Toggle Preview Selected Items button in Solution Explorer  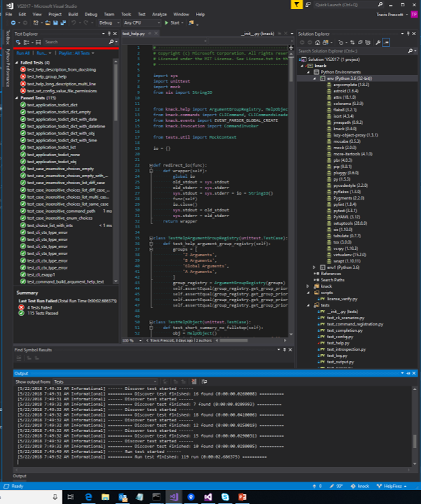tap(386, 43)
